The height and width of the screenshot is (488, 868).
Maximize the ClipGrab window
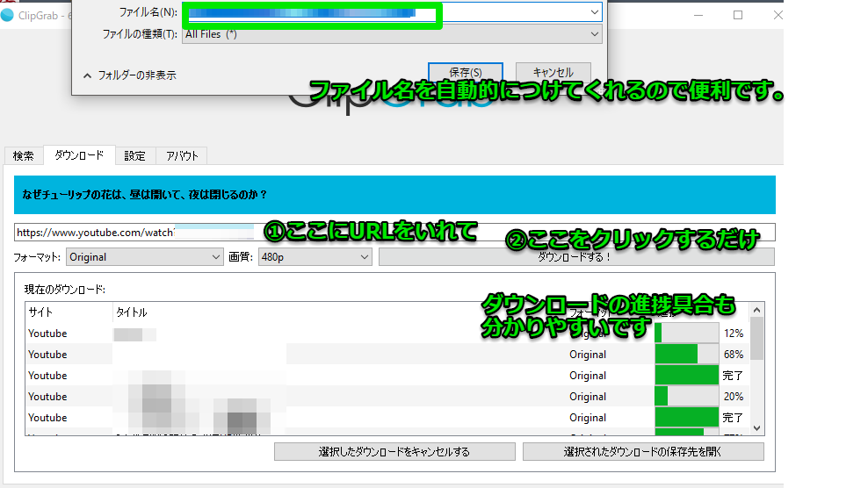coord(737,15)
